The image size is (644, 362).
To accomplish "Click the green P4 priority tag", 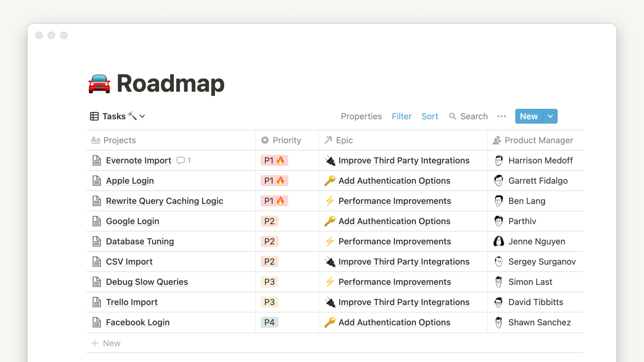I will point(269,322).
